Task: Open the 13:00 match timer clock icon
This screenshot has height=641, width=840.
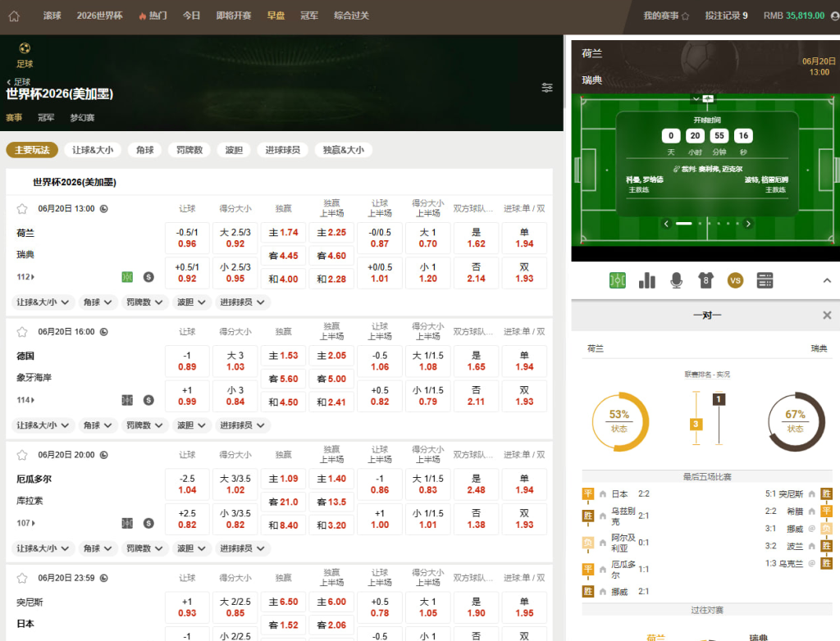Action: [x=104, y=209]
